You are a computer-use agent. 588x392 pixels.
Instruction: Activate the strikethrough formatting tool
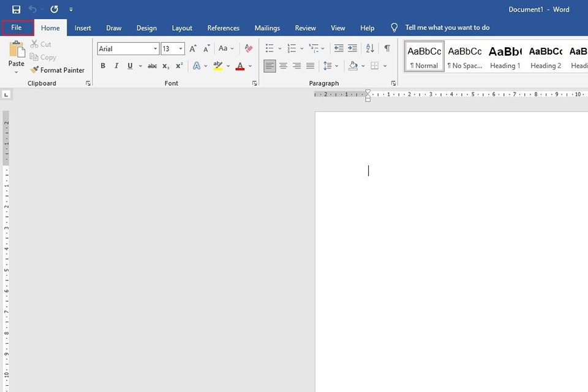point(152,66)
